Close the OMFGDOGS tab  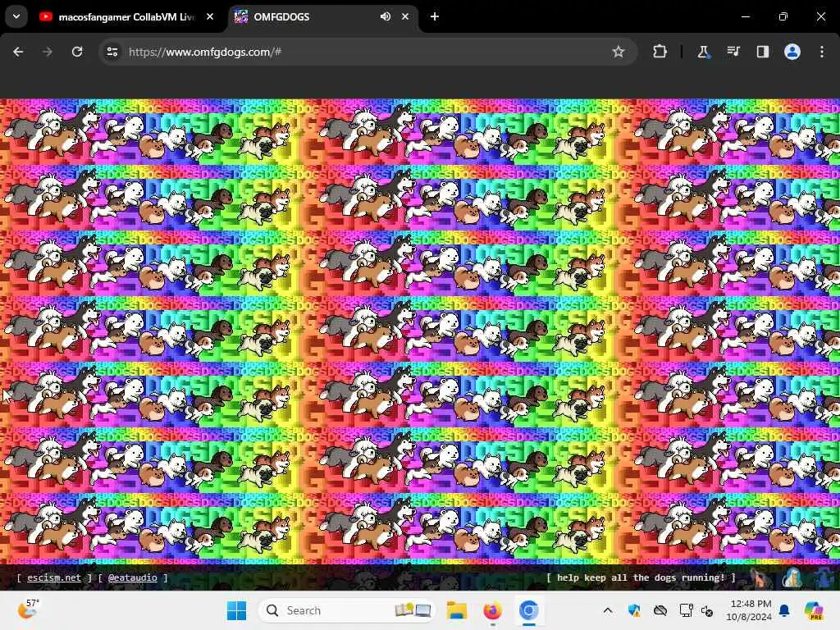[x=405, y=16]
